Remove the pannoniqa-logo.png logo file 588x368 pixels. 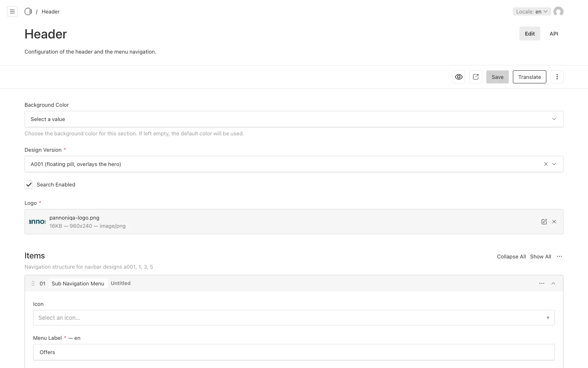554,222
